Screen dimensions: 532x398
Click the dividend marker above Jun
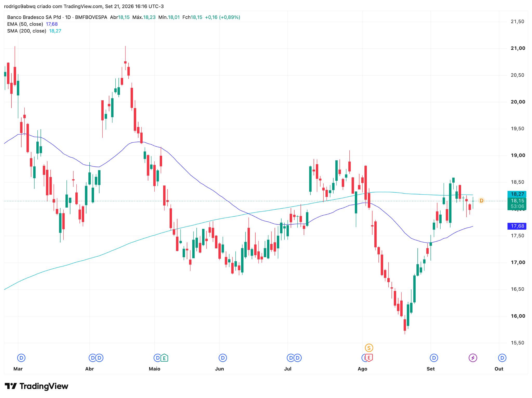click(x=223, y=358)
